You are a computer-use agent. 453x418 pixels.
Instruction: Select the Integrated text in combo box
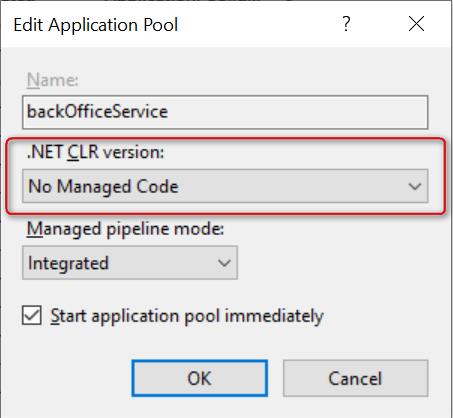point(68,263)
